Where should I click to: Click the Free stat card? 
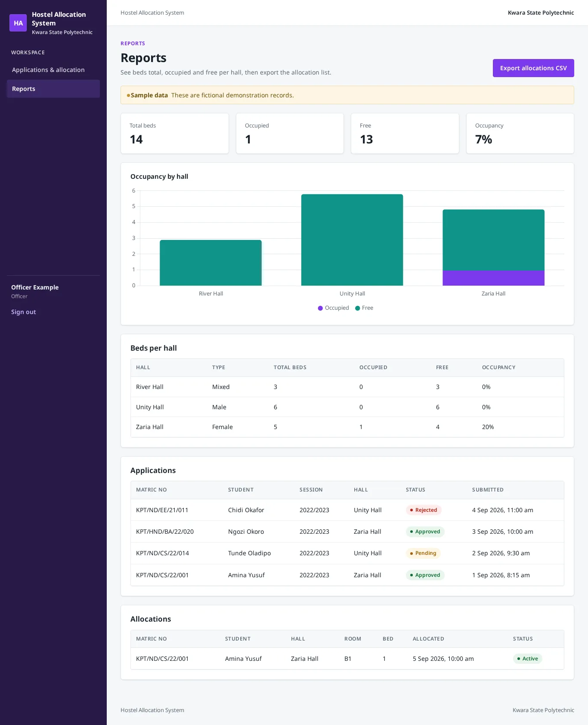pyautogui.click(x=405, y=134)
